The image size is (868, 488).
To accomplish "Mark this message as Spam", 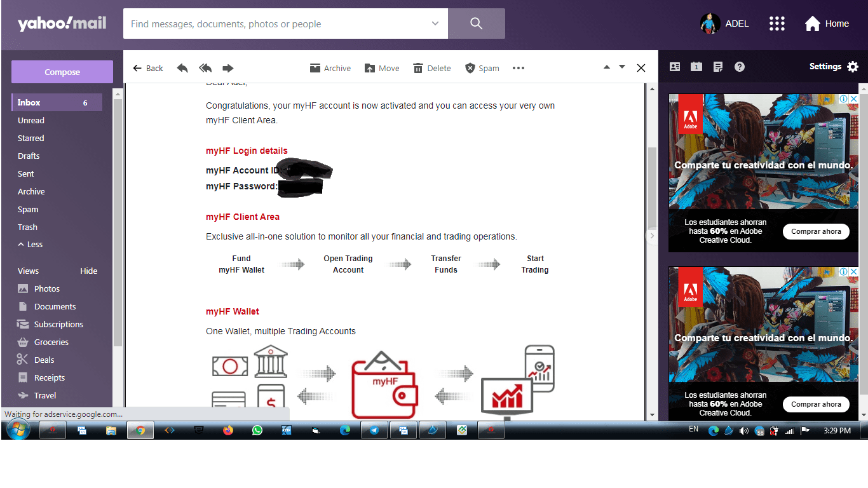I will click(482, 68).
